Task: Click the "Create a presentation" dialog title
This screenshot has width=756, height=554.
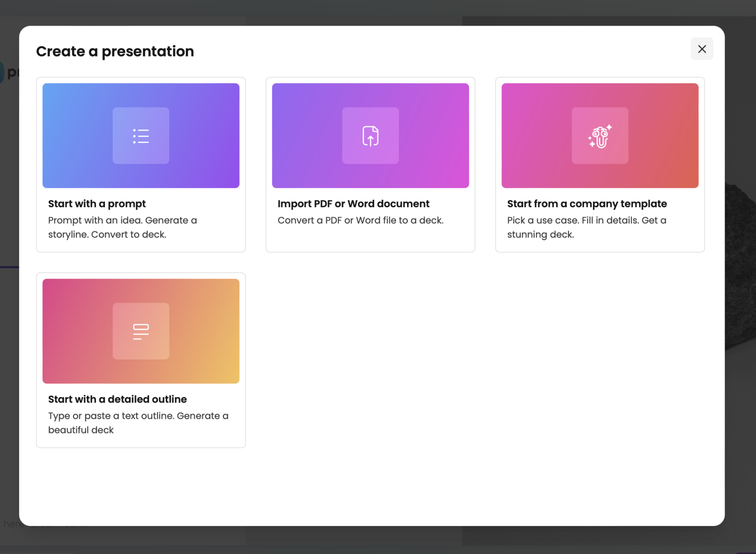Action: pyautogui.click(x=115, y=51)
